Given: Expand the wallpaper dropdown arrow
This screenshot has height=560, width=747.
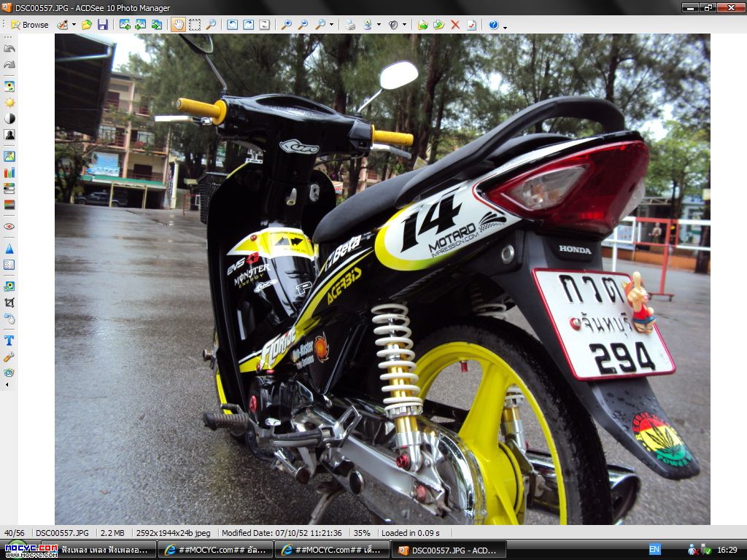Looking at the screenshot, I should pyautogui.click(x=379, y=25).
